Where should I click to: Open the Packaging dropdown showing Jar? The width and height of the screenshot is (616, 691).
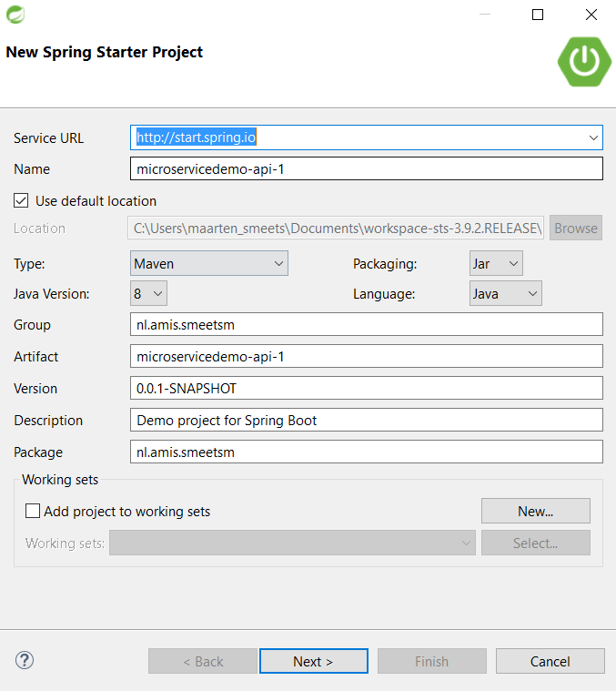pyautogui.click(x=496, y=263)
